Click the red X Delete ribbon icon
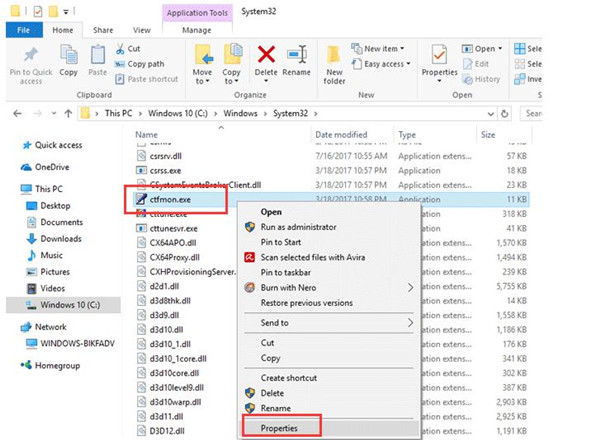 click(x=266, y=54)
